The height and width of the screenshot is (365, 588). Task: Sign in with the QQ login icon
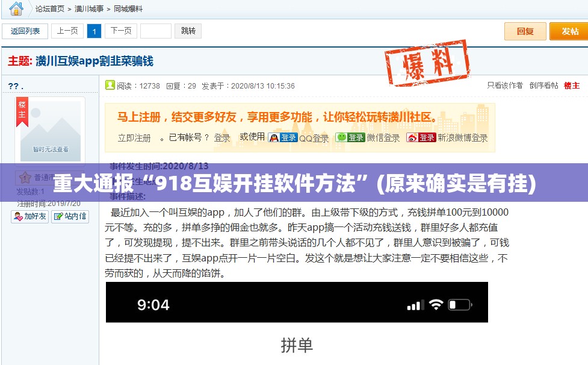[274, 137]
